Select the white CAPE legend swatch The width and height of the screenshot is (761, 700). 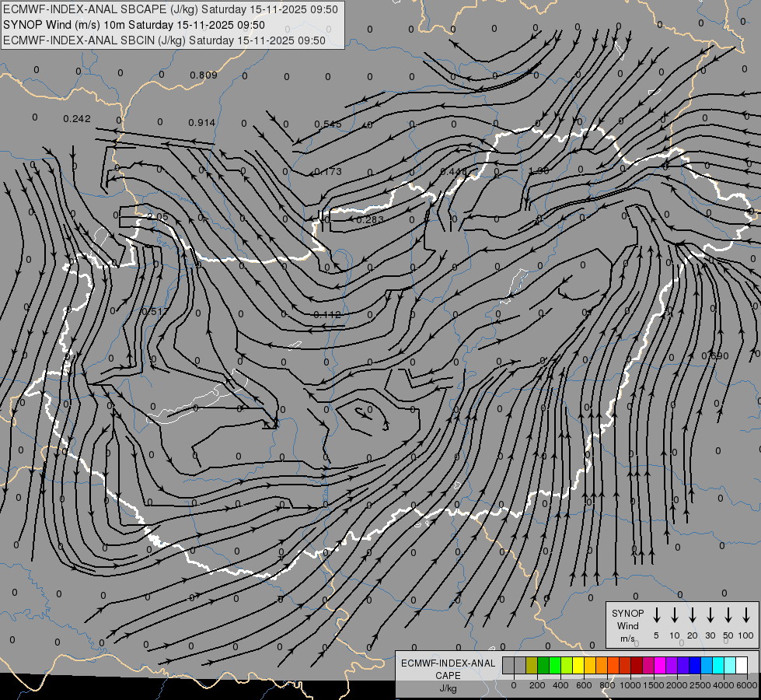click(742, 666)
